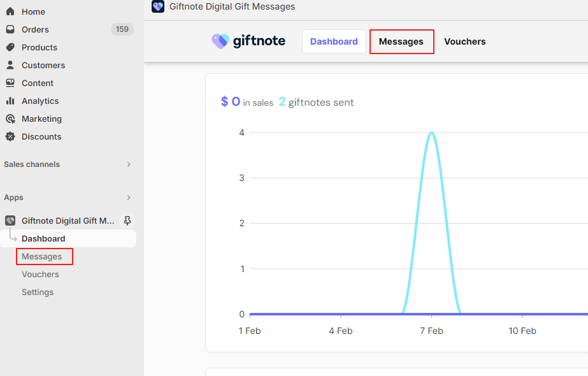
Task: Open the Vouchers tab in giftnote header
Action: click(464, 41)
